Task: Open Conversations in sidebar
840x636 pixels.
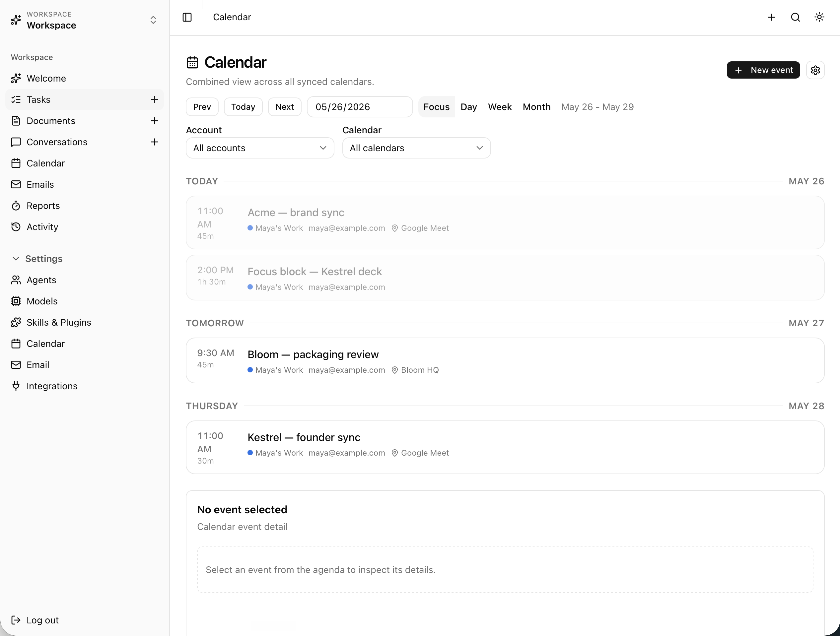Action: point(84,142)
